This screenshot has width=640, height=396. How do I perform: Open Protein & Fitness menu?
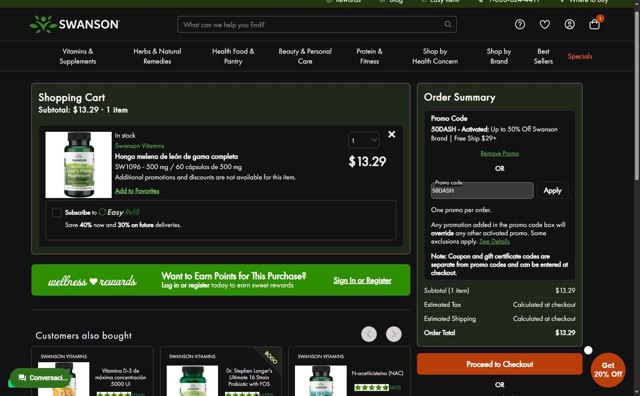(369, 56)
